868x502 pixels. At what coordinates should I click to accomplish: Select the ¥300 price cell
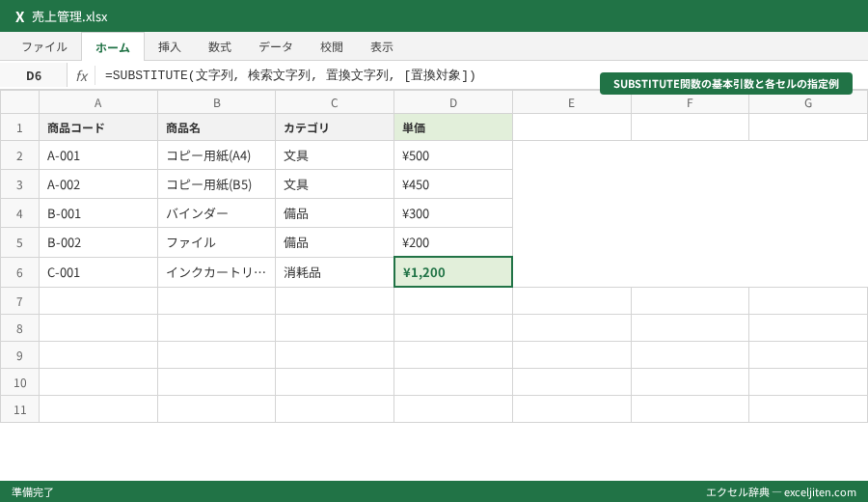point(453,213)
